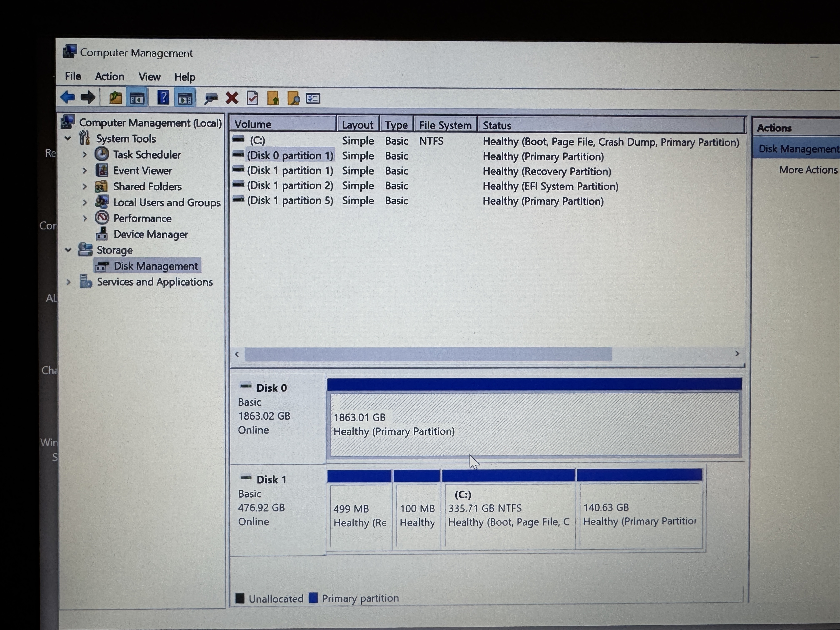This screenshot has height=630, width=840.
Task: Expand the Task Scheduler tree node
Action: point(85,155)
